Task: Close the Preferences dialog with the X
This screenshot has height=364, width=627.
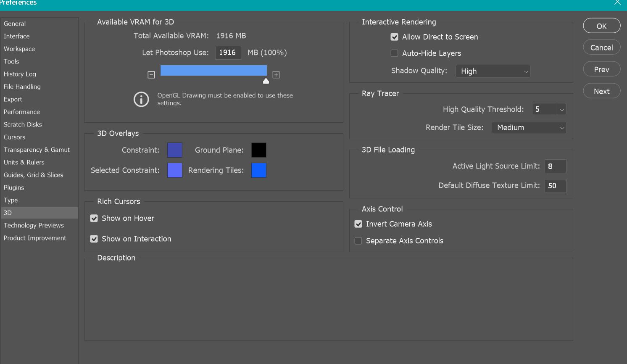Action: [617, 3]
